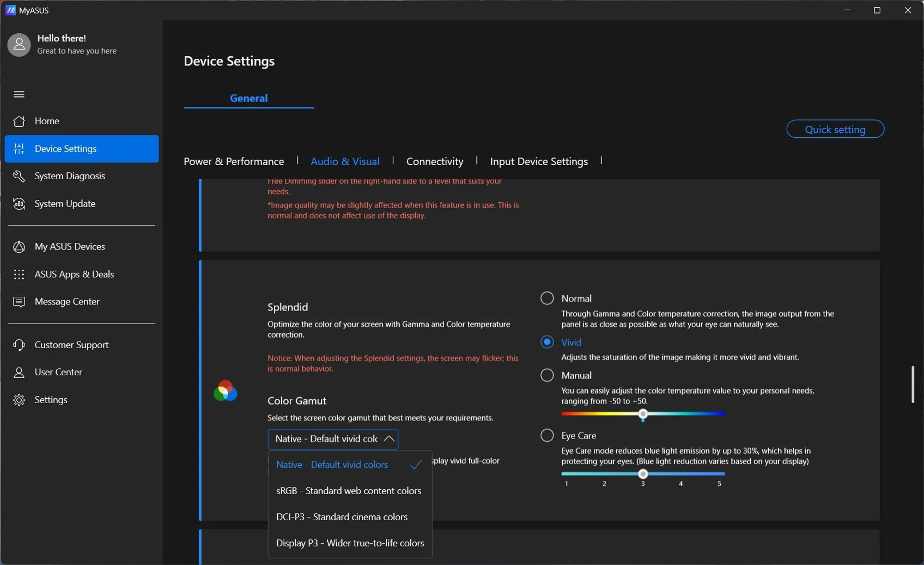Click the Customer Support headset icon
Image resolution: width=924 pixels, height=565 pixels.
19,345
